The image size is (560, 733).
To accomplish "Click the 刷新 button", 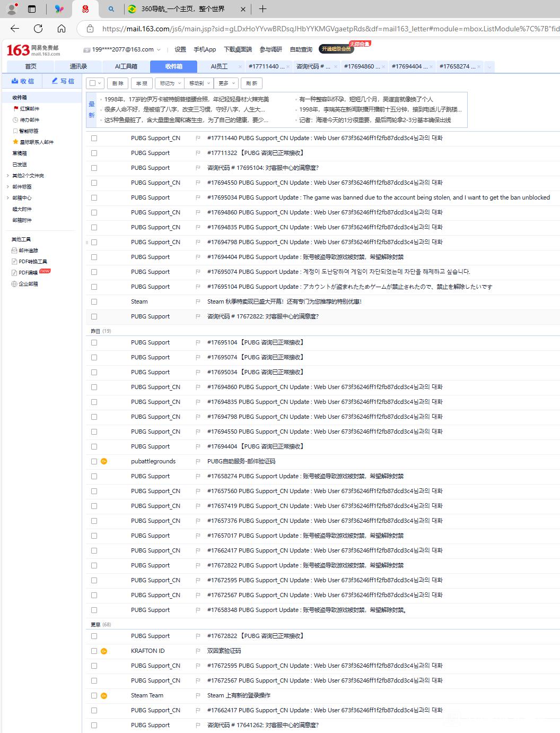I will tap(251, 83).
